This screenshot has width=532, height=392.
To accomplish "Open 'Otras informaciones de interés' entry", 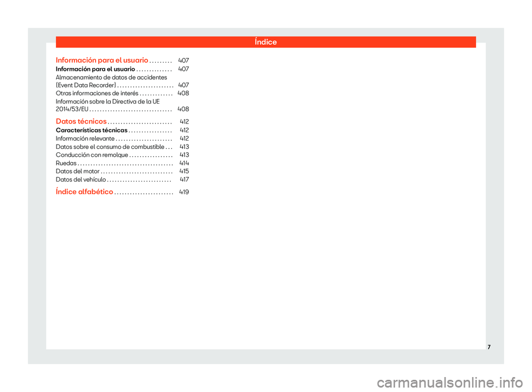I will 97,93.
